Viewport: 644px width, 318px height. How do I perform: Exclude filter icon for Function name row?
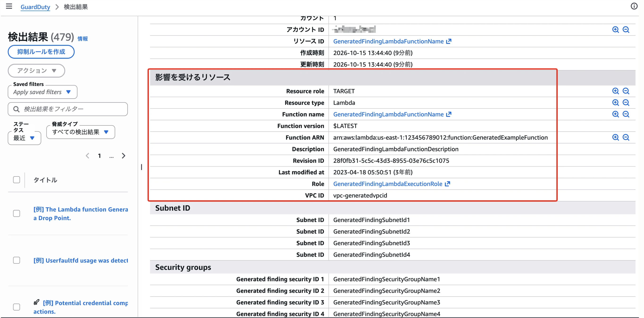click(x=626, y=114)
